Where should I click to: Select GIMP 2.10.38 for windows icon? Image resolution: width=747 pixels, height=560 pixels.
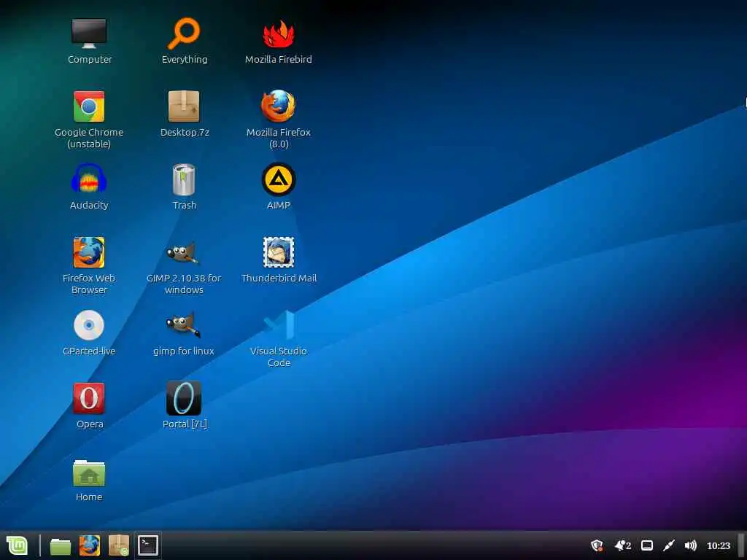point(183,252)
